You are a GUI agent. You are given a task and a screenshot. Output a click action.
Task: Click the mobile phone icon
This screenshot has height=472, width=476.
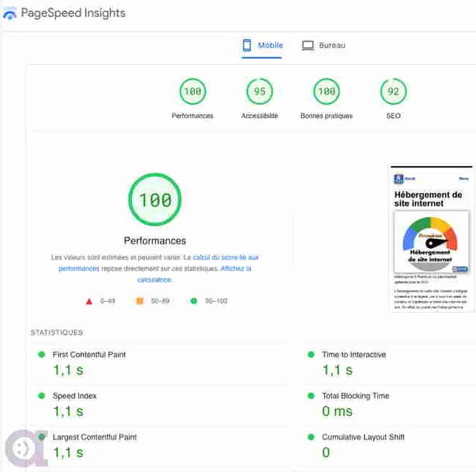[x=246, y=45]
